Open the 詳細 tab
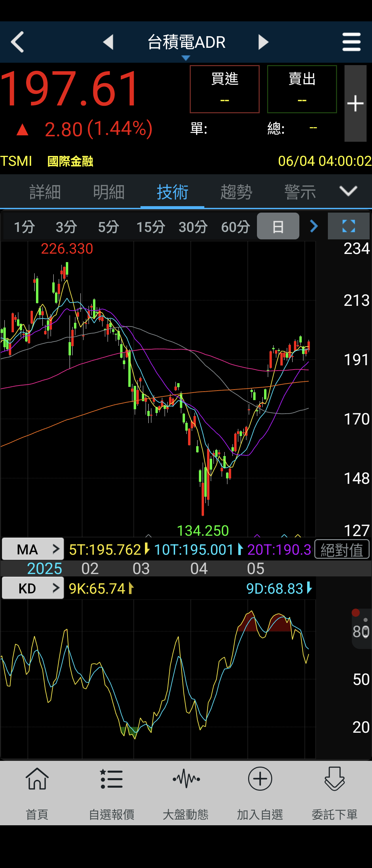Viewport: 372px width, 868px height. coord(45,192)
